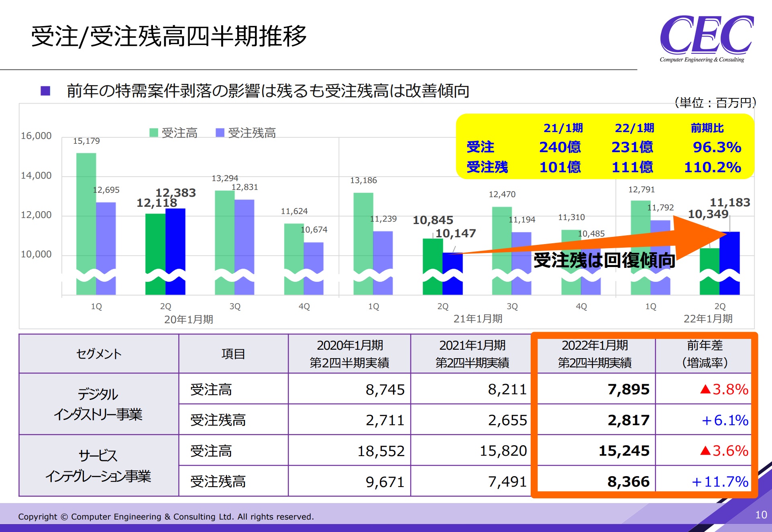This screenshot has height=532, width=772.
Task: Click the 項目 table header
Action: pos(233,354)
